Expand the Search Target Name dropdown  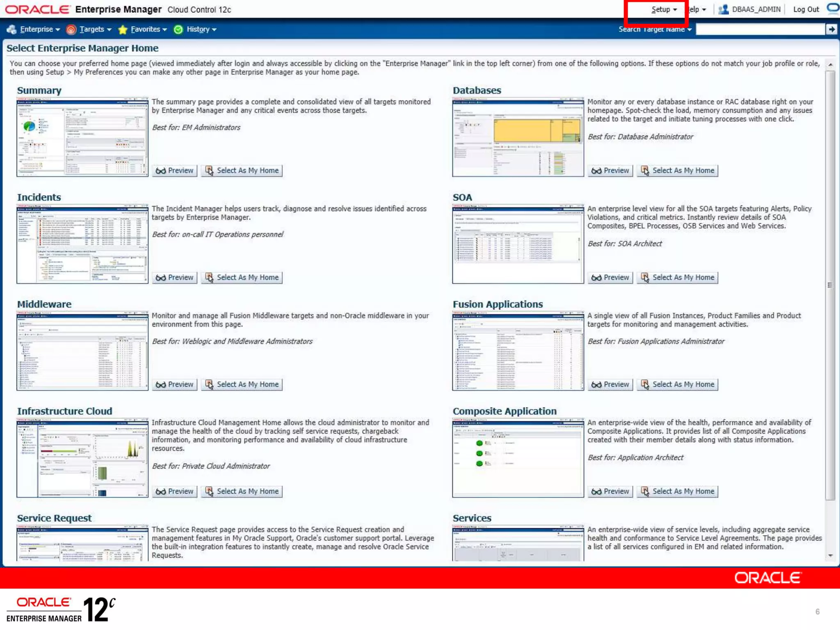pos(689,30)
